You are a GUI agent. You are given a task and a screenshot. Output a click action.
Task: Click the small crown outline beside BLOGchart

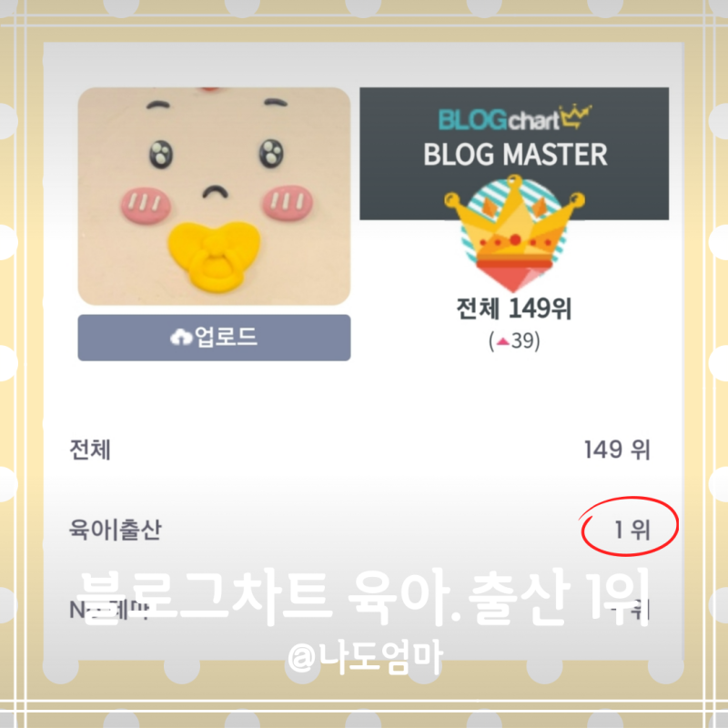click(x=575, y=116)
